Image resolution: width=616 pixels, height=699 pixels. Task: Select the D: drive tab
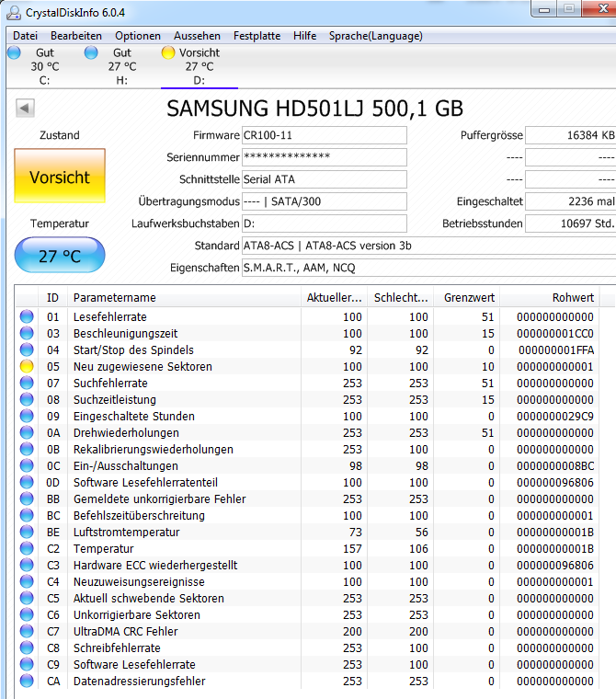click(200, 66)
